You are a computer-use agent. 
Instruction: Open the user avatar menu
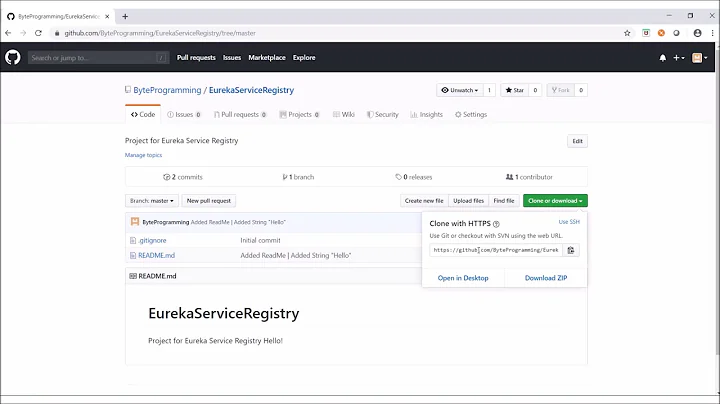700,58
